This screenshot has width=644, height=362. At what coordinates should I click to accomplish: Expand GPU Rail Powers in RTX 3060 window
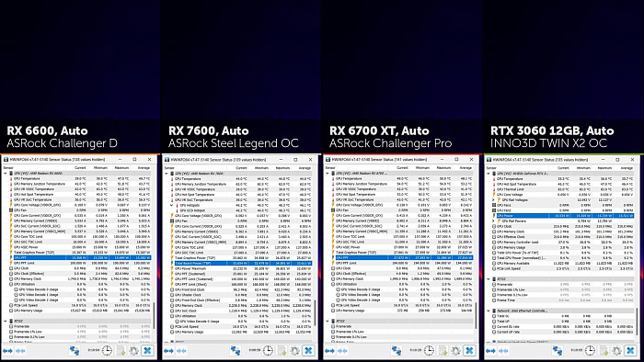(494, 221)
